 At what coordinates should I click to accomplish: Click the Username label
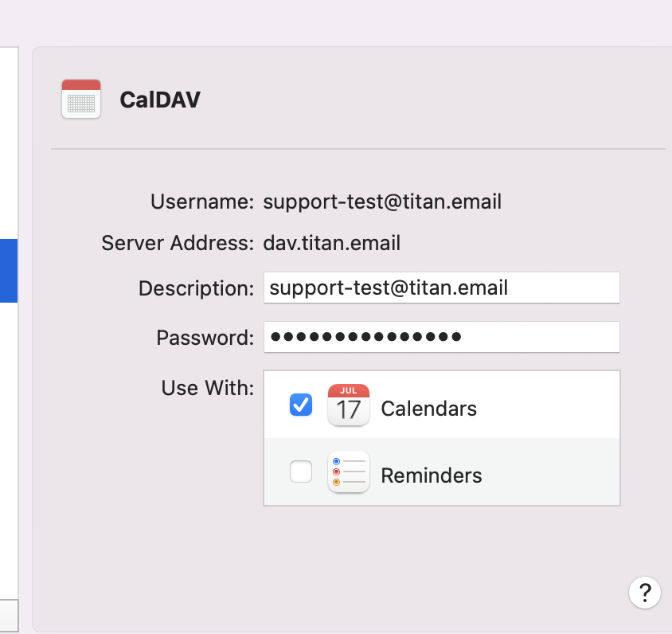(x=202, y=202)
